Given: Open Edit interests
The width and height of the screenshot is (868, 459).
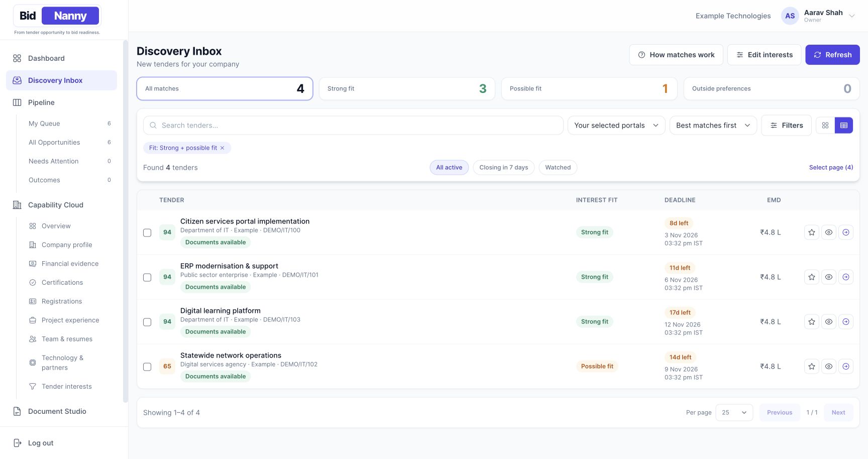Looking at the screenshot, I should click(764, 55).
